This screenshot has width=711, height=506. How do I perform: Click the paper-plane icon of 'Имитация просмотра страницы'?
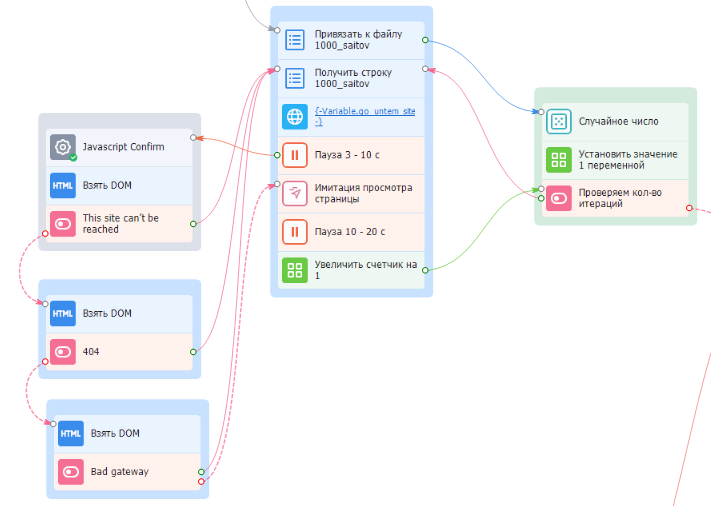pos(295,194)
